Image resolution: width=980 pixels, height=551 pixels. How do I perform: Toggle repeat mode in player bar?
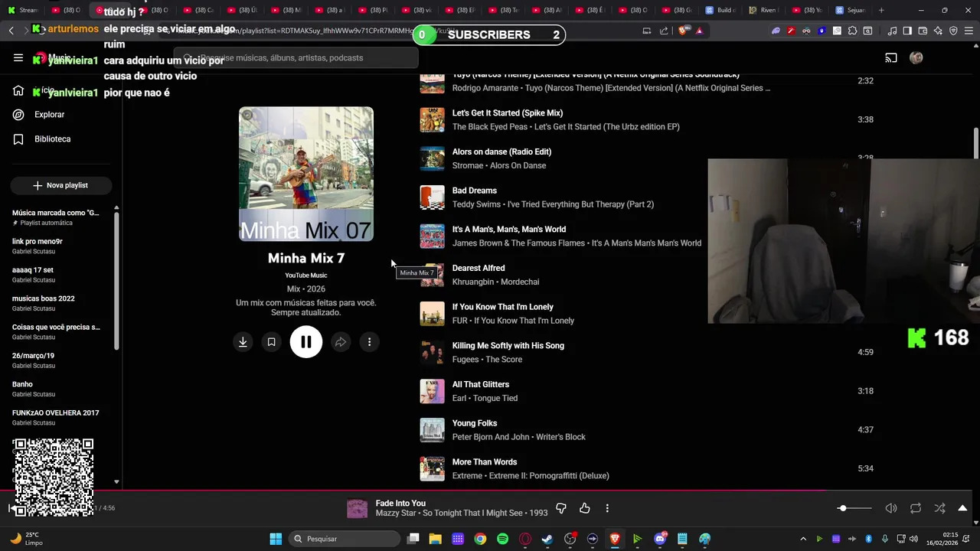[916, 508]
